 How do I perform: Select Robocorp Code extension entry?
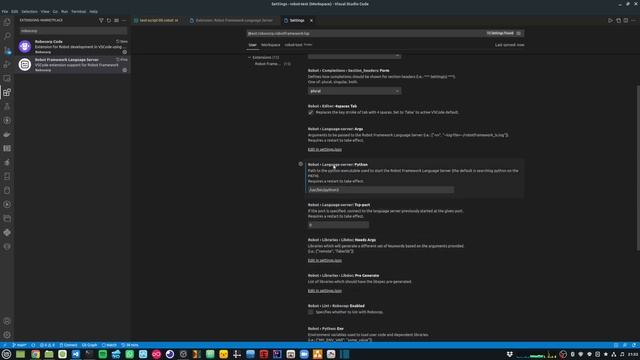click(73, 47)
